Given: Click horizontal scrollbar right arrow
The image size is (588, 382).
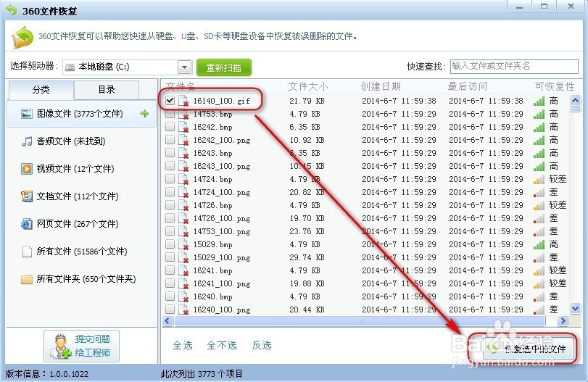Looking at the screenshot, I should pos(563,321).
